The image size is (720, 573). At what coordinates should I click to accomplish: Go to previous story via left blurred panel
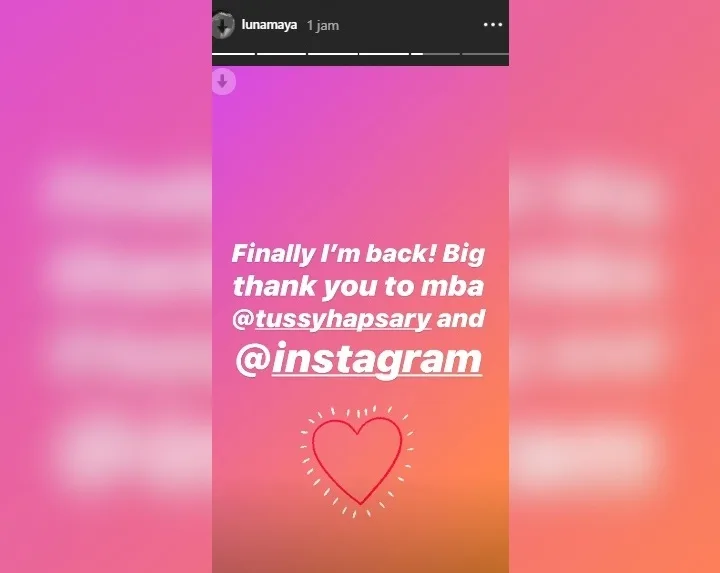(x=106, y=286)
